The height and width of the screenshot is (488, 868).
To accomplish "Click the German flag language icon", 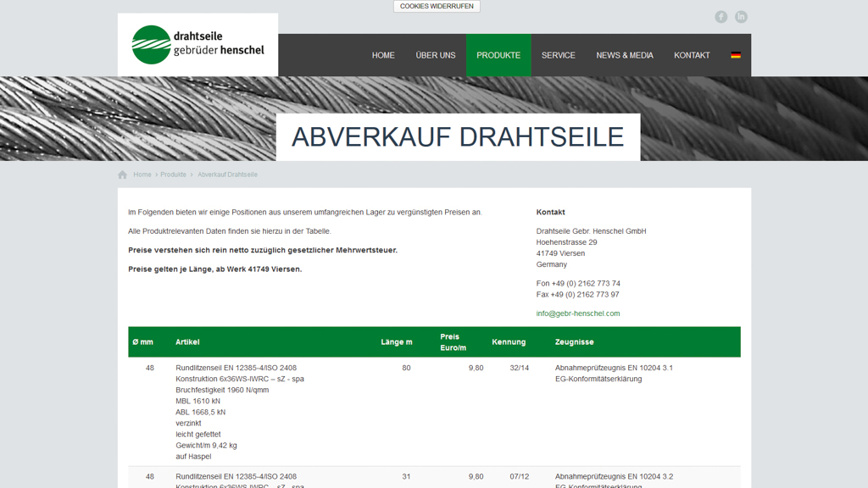I will tap(736, 55).
